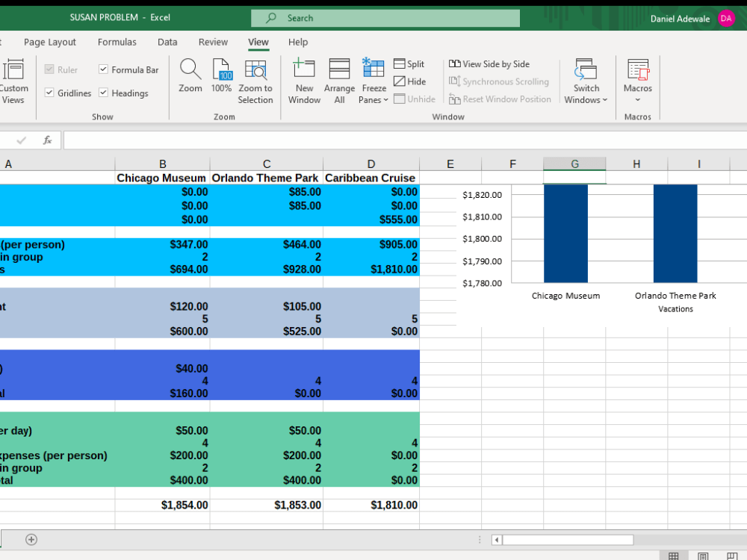Click the Daniel Adewale account name
The width and height of the screenshot is (747, 560).
[x=680, y=19]
